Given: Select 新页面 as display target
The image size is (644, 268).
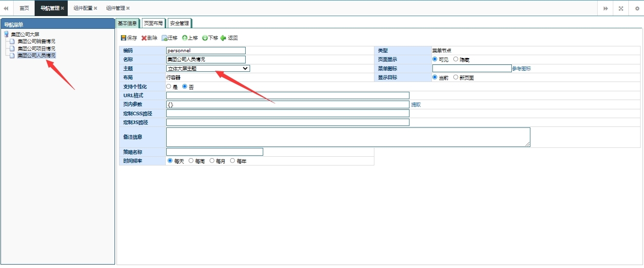Looking at the screenshot, I should [456, 77].
